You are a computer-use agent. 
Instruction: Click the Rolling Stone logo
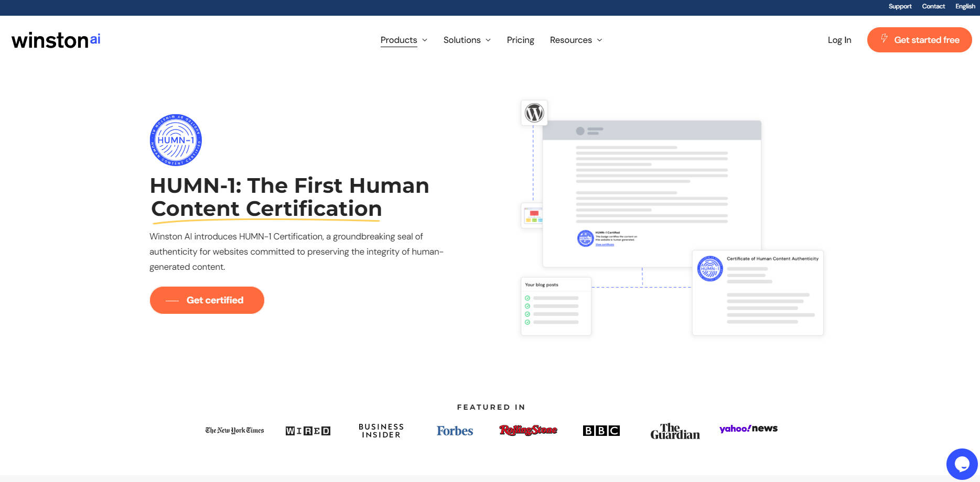pyautogui.click(x=528, y=430)
